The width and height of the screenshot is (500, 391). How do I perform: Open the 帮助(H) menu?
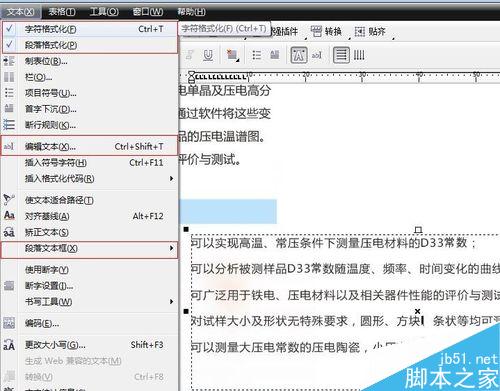[191, 12]
